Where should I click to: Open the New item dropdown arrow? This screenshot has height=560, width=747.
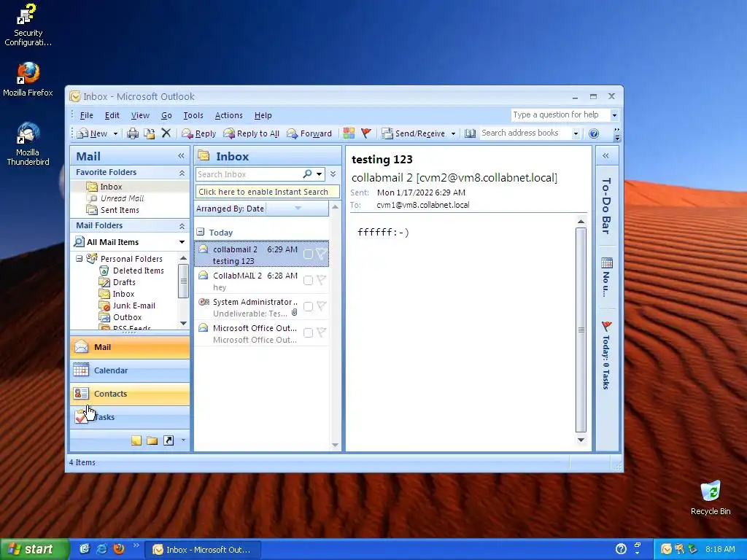point(115,134)
